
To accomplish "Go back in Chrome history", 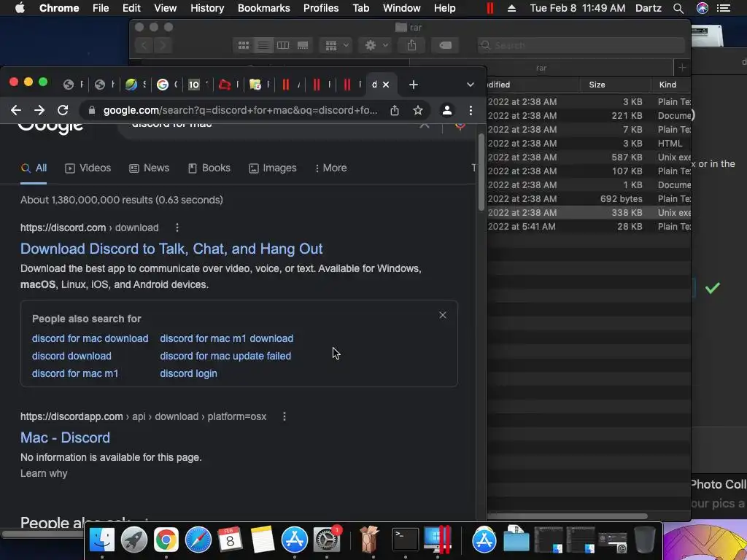I will point(16,111).
